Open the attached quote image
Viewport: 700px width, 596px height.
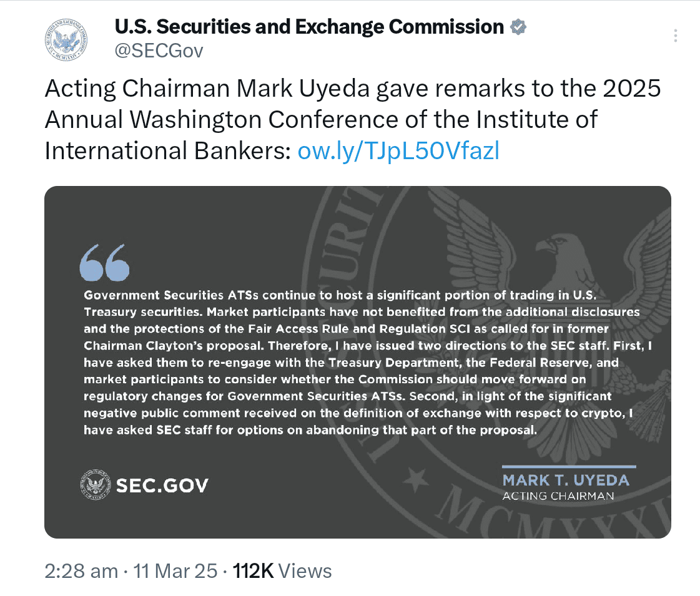[x=356, y=362]
